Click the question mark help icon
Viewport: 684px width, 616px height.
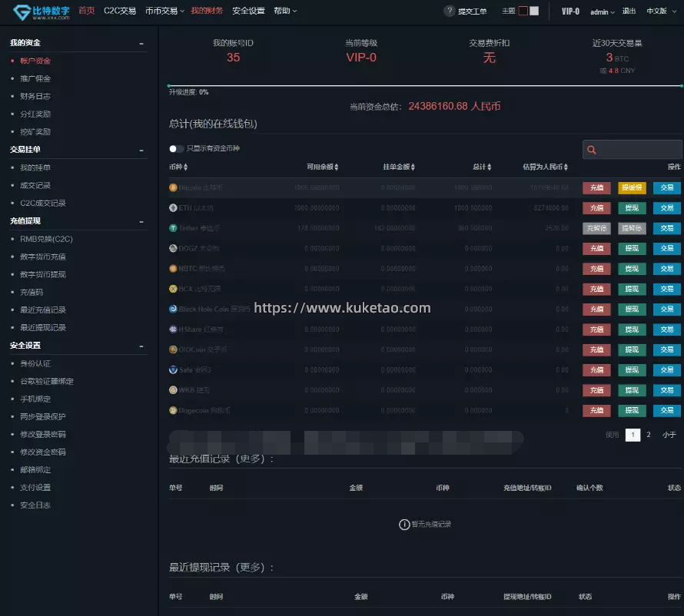click(450, 11)
